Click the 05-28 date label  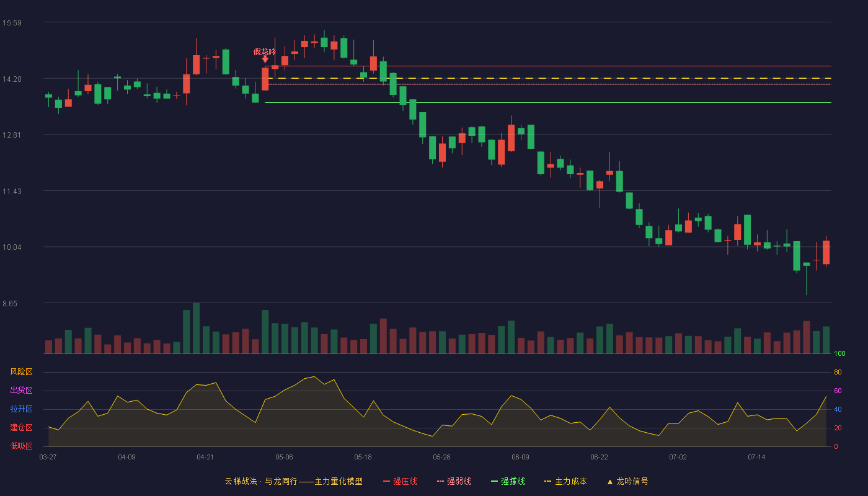point(441,457)
